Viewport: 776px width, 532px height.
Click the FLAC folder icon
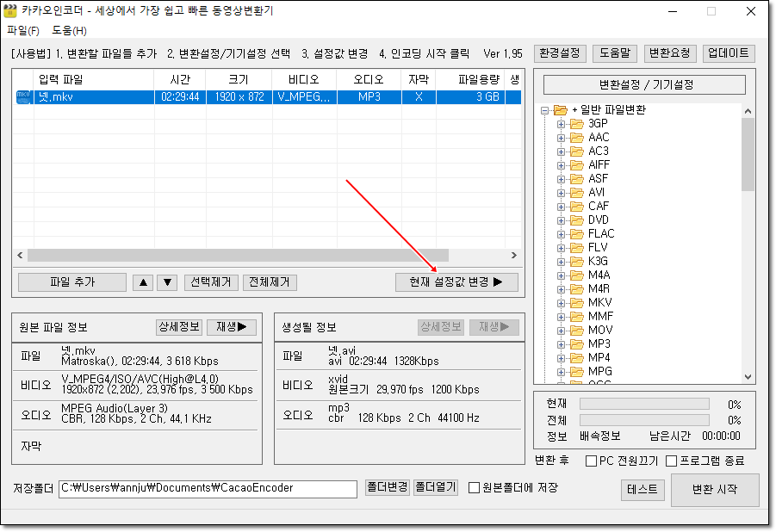pos(576,233)
